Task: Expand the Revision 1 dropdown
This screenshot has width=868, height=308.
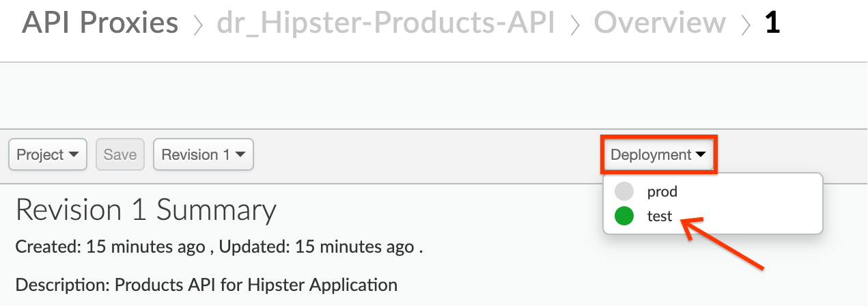Action: tap(204, 154)
